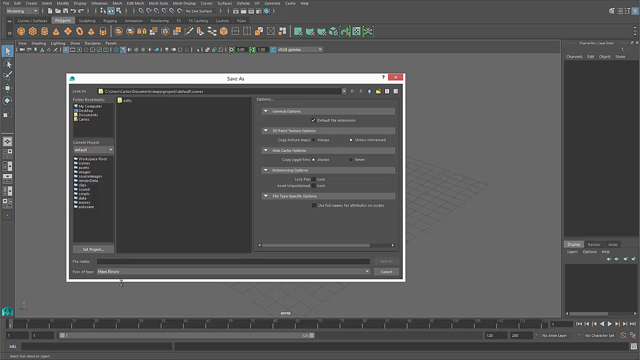The height and width of the screenshot is (360, 640).
Task: Activate the Lasso select tool
Action: click(x=7, y=64)
